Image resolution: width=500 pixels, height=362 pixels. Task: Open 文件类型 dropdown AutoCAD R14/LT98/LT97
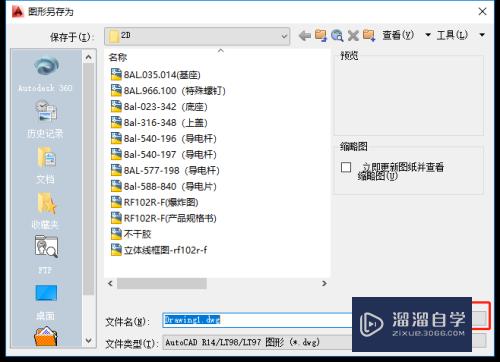coord(257,342)
